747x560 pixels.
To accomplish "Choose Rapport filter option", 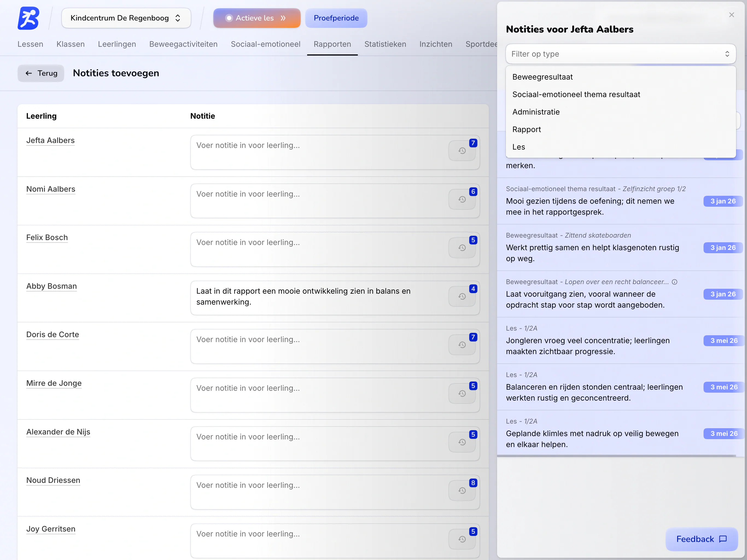I will pos(621,130).
